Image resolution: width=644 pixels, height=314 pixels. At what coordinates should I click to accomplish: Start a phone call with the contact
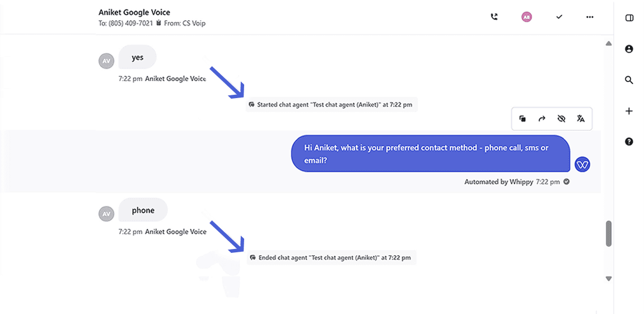click(494, 17)
